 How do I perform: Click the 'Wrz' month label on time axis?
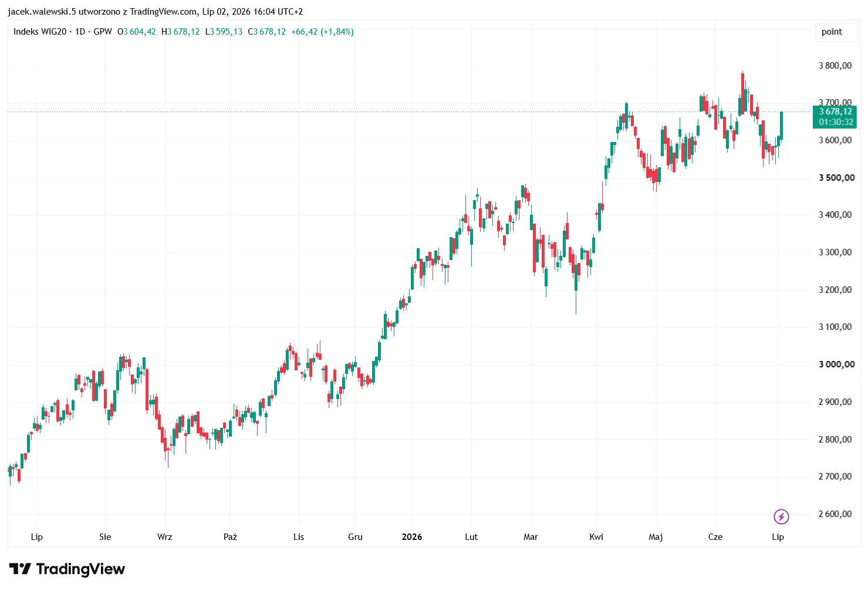click(165, 537)
